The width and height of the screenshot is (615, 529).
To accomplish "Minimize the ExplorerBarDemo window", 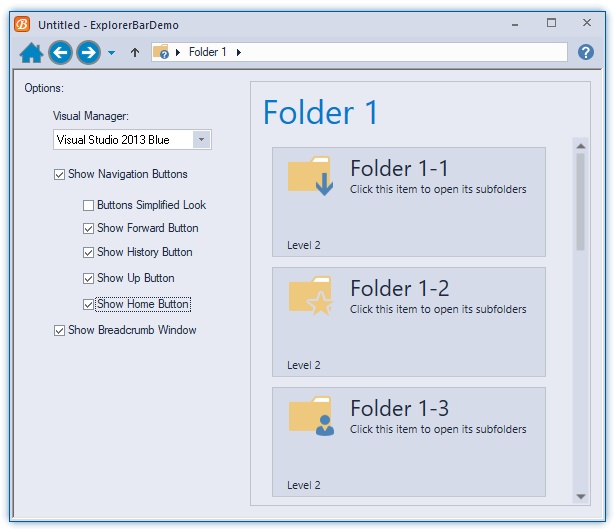I will (515, 25).
